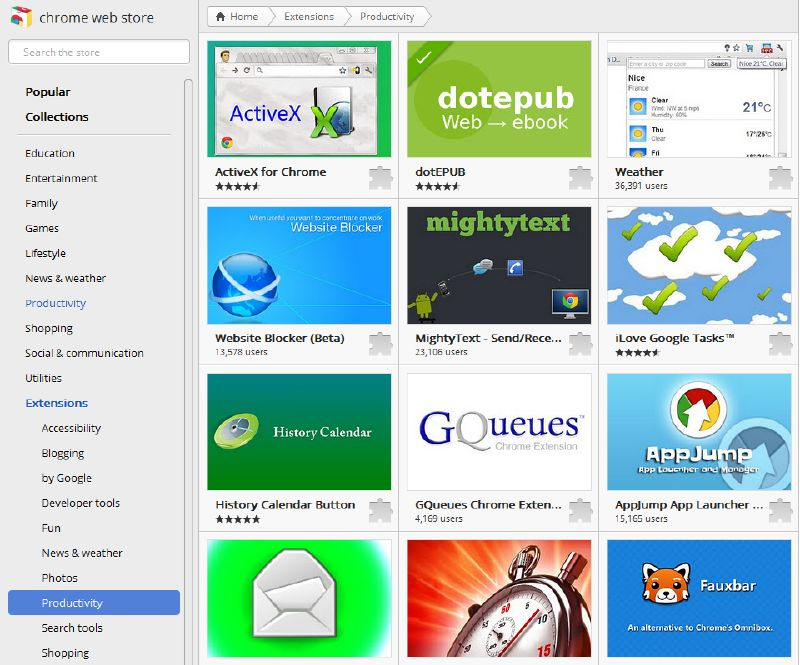The image size is (800, 665).
Task: Click the puzzle piece icon beside Weather
Action: point(781,178)
